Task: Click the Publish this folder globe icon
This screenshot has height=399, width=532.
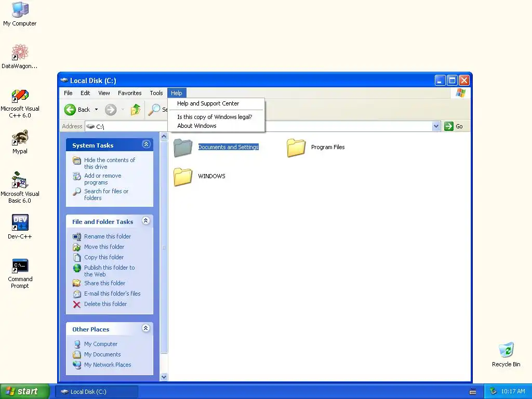Action: click(77, 268)
